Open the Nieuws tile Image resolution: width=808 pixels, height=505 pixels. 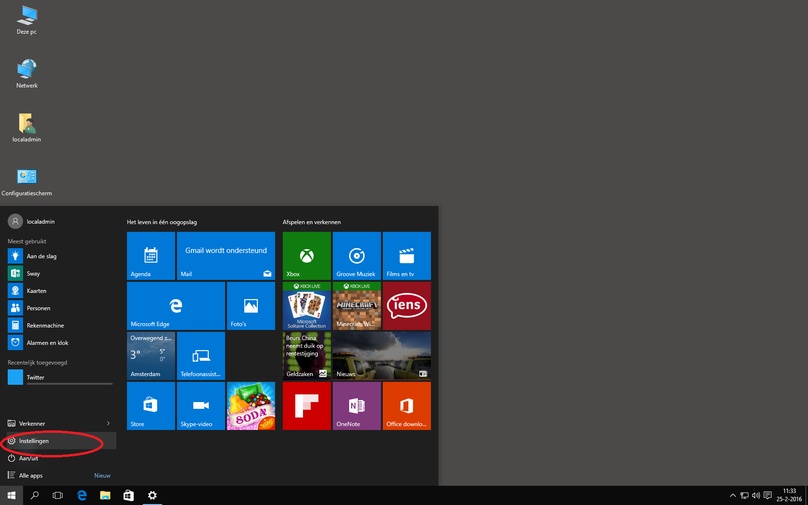[x=382, y=356]
